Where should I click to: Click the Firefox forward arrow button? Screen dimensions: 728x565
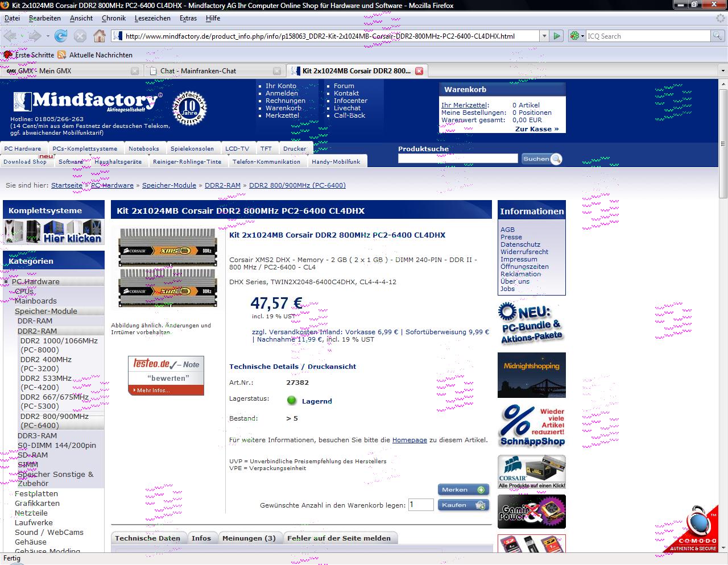coord(35,36)
